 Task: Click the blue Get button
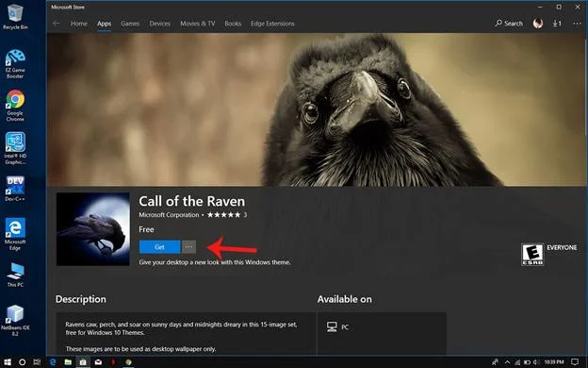[160, 247]
